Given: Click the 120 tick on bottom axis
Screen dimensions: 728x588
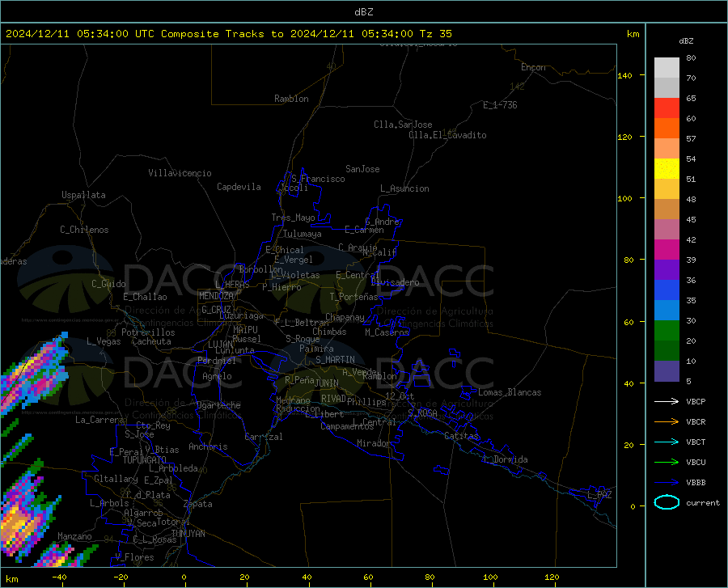Looking at the screenshot, I should [x=552, y=577].
